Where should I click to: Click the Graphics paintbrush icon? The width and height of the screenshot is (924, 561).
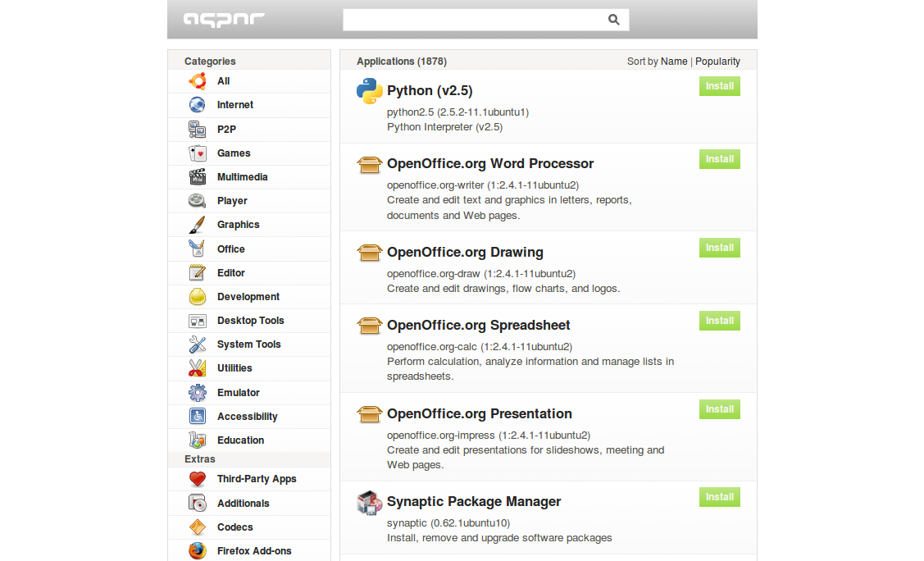point(198,225)
